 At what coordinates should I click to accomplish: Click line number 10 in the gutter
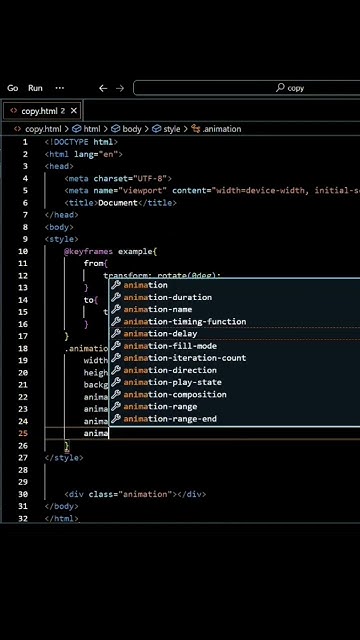tap(23, 251)
